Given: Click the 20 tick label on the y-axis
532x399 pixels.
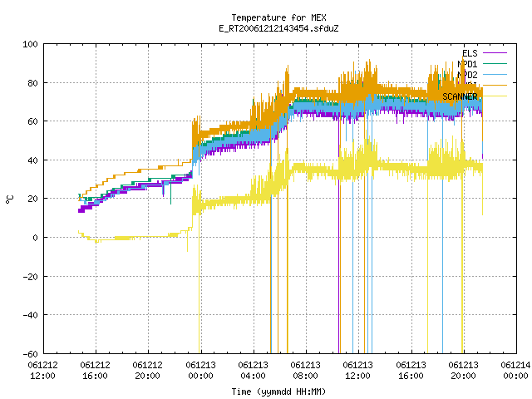Looking at the screenshot, I should tap(33, 199).
